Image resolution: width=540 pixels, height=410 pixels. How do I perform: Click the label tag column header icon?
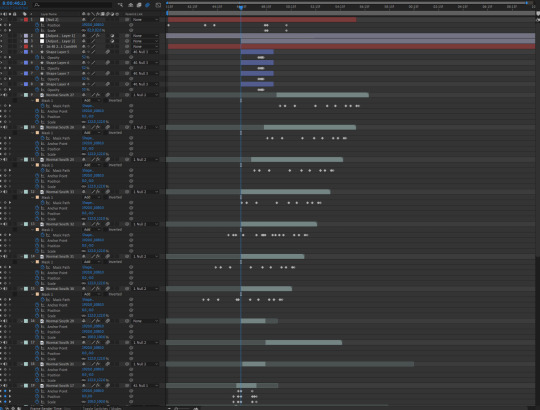pyautogui.click(x=25, y=14)
